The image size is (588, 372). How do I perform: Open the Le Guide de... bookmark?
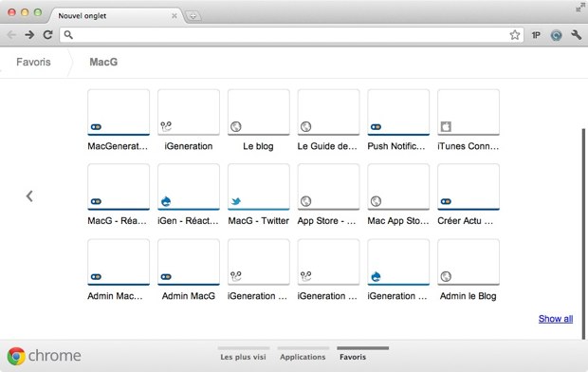click(x=328, y=121)
